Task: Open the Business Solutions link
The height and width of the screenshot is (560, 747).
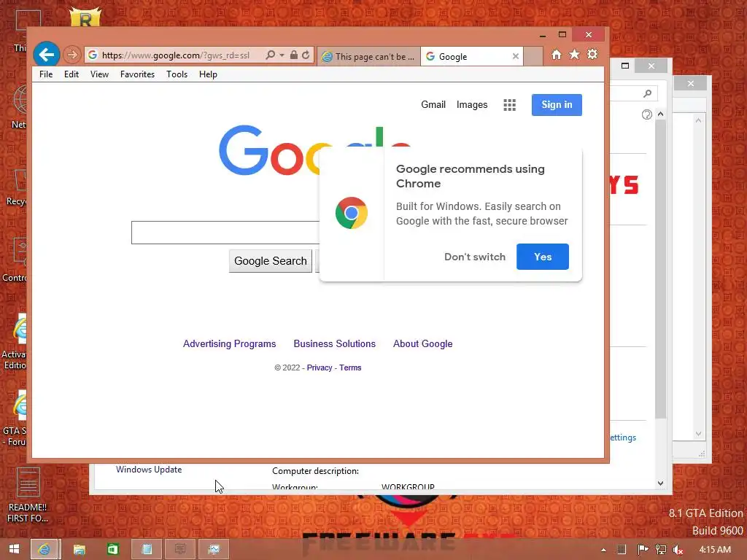Action: point(334,344)
